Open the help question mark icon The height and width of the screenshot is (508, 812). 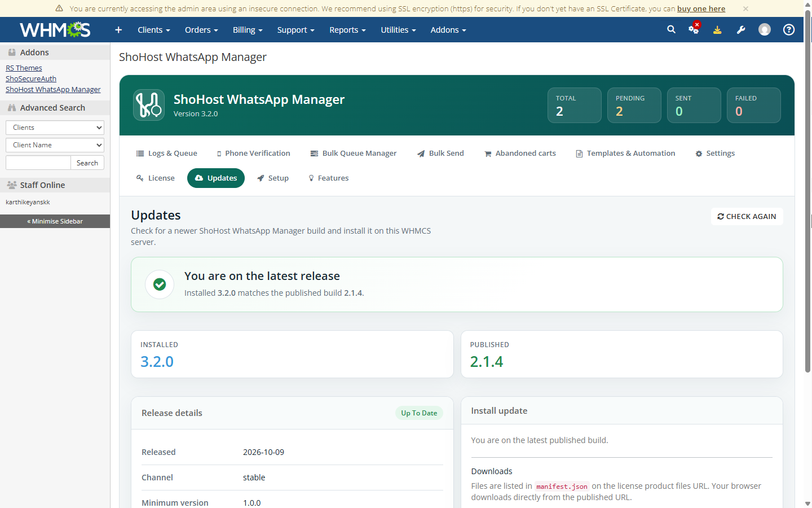(x=789, y=29)
